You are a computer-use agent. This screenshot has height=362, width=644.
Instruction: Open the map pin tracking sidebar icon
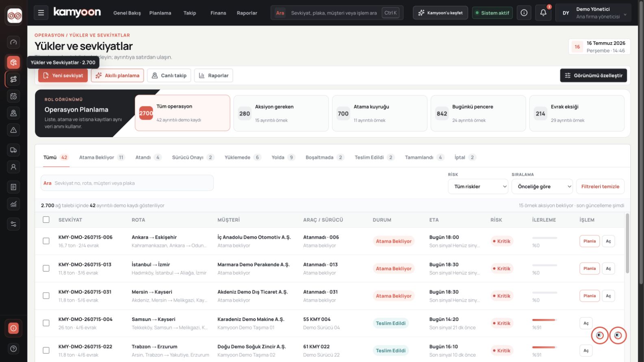point(13,113)
